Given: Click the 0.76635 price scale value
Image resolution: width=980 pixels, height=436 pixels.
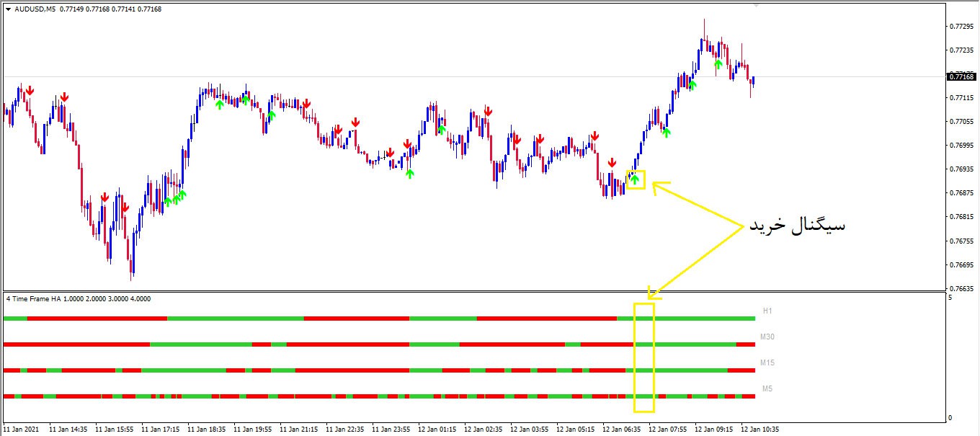Looking at the screenshot, I should point(963,288).
